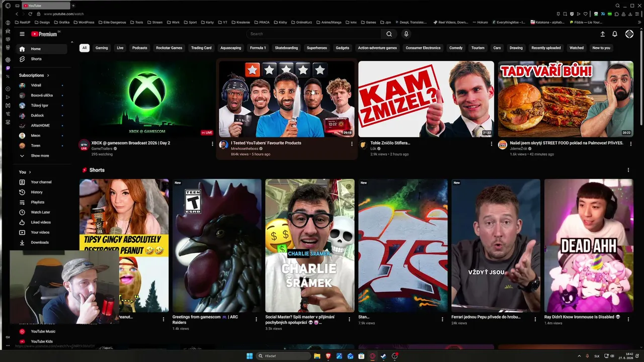
Task: Open the Shorts shelf options menu
Action: (628, 170)
